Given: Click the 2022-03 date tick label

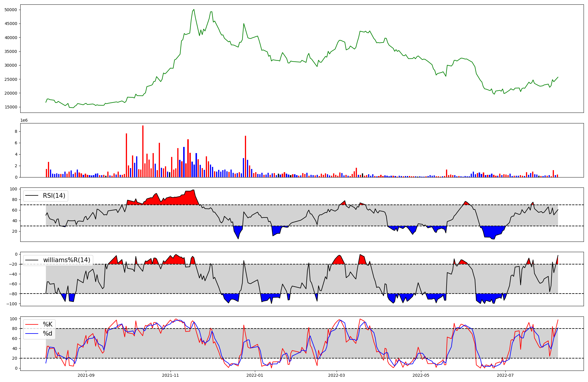Looking at the screenshot, I should click(336, 375).
